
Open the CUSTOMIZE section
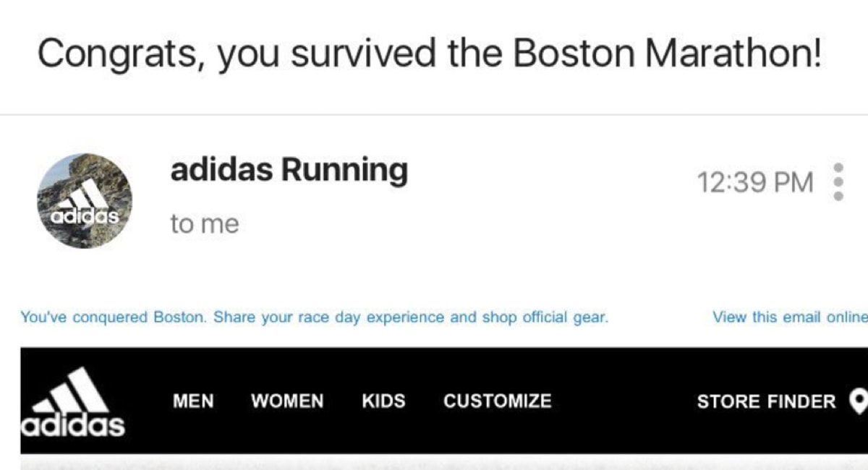(x=497, y=401)
